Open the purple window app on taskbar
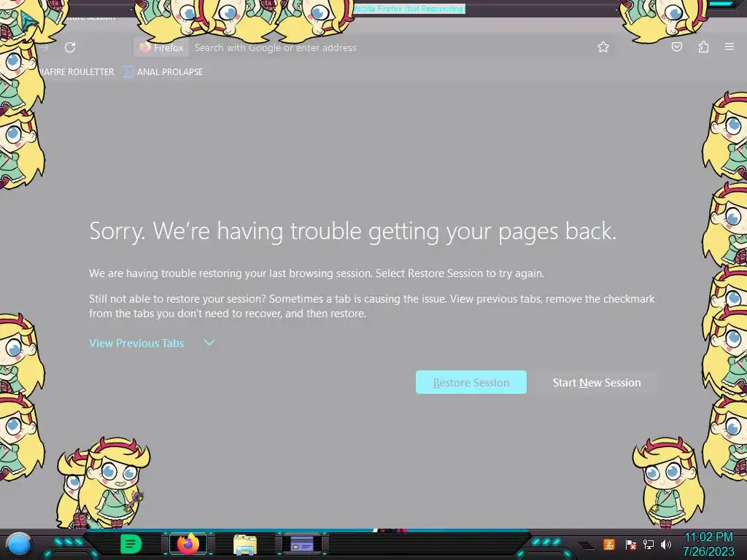This screenshot has width=747, height=560. point(302,543)
